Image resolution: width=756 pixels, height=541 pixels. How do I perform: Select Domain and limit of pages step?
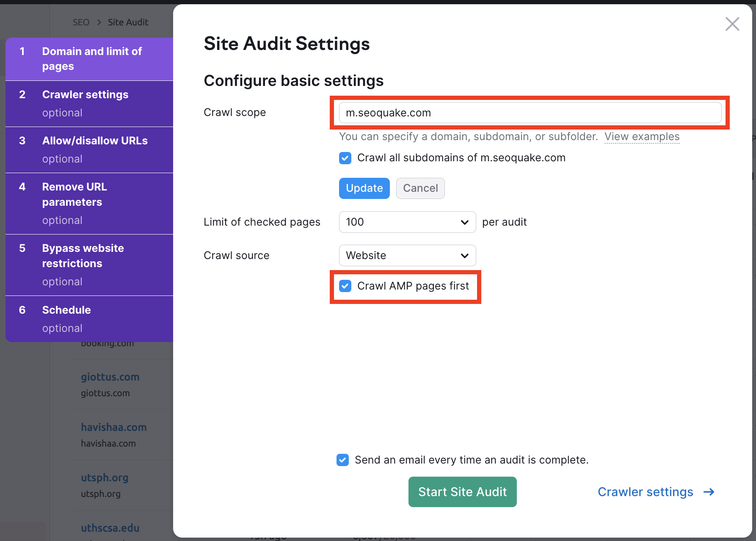(89, 59)
